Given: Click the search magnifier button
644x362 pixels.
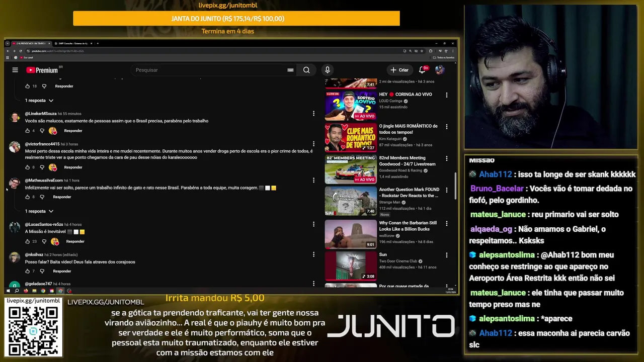Looking at the screenshot, I should (x=306, y=70).
